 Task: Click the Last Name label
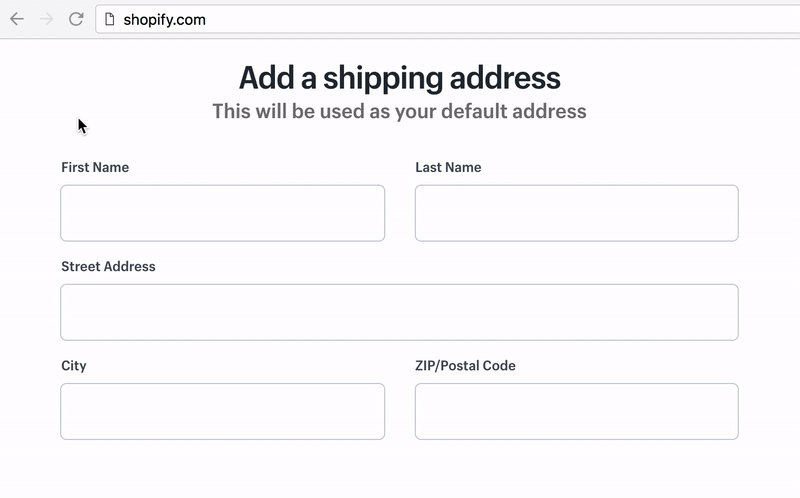click(x=448, y=167)
